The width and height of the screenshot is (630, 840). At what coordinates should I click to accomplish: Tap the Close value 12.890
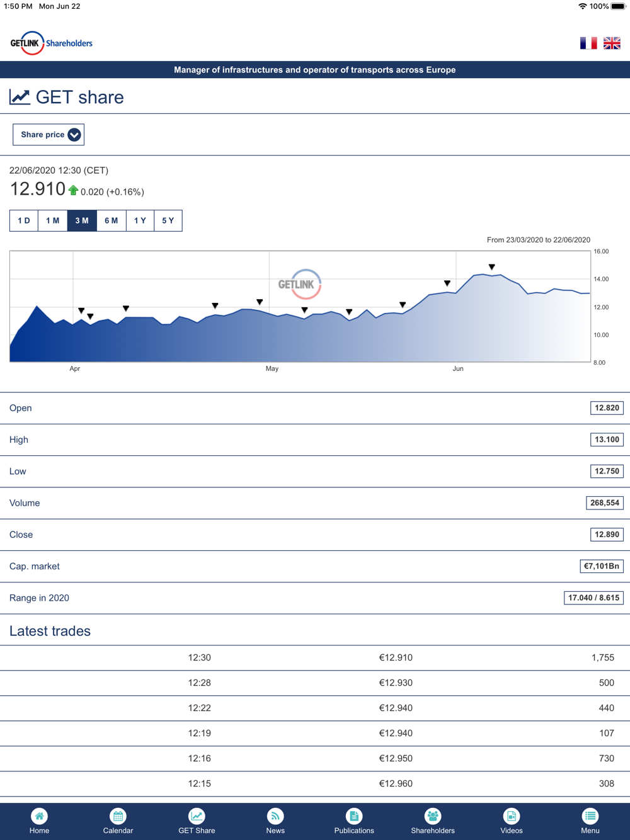tap(607, 535)
